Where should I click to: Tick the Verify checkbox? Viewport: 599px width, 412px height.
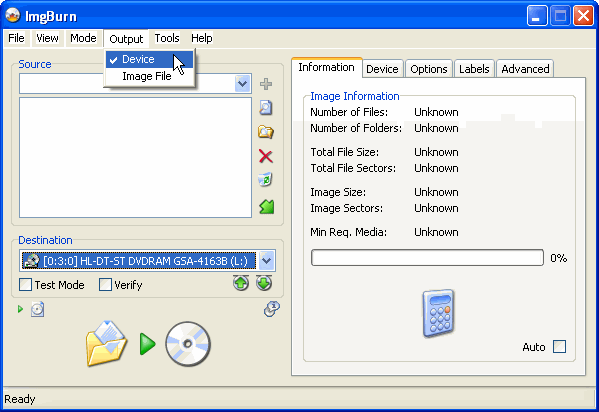pos(105,285)
